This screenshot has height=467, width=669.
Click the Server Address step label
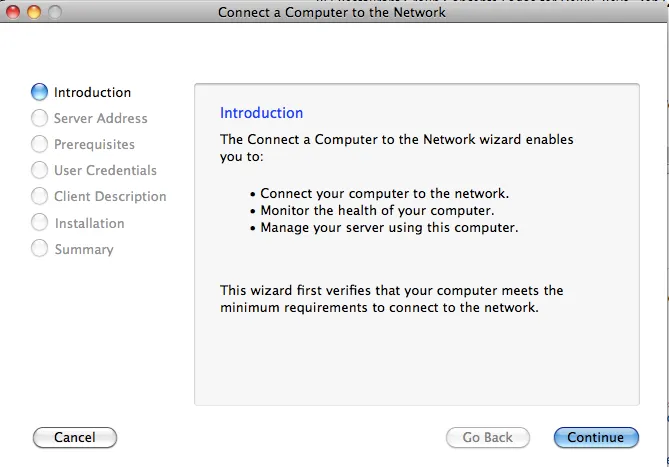click(x=101, y=118)
